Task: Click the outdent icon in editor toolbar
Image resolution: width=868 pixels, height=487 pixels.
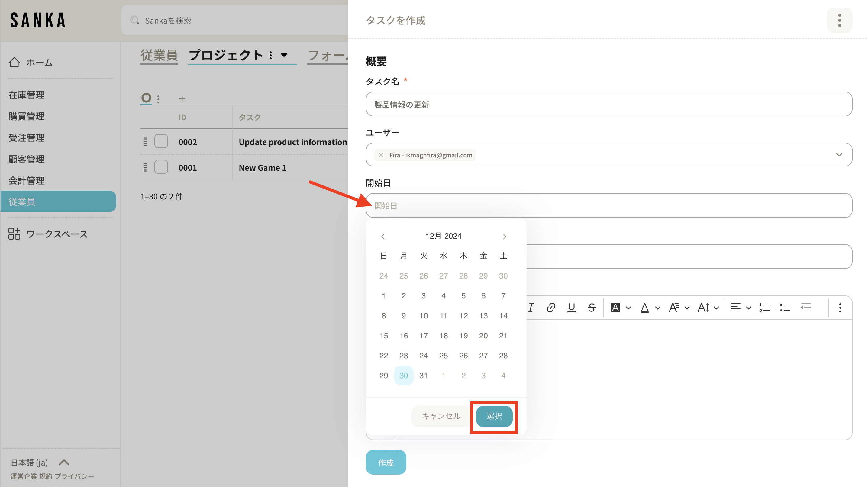Action: pyautogui.click(x=806, y=307)
